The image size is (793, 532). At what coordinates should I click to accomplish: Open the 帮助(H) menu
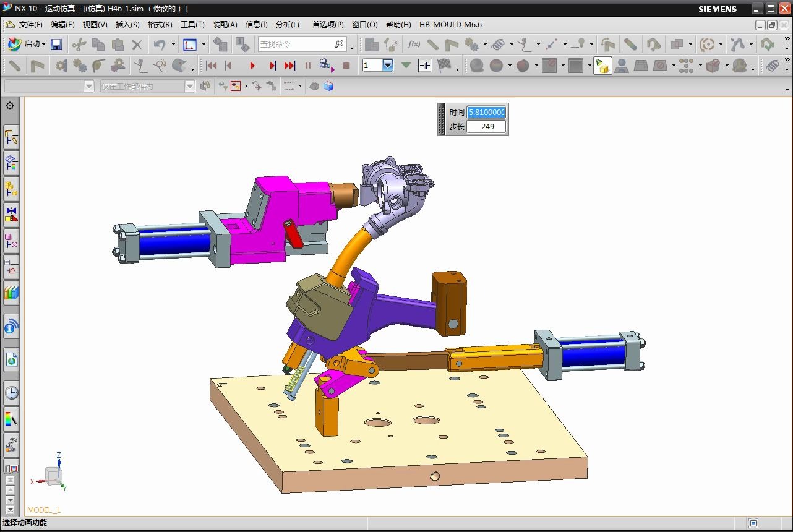click(x=398, y=25)
